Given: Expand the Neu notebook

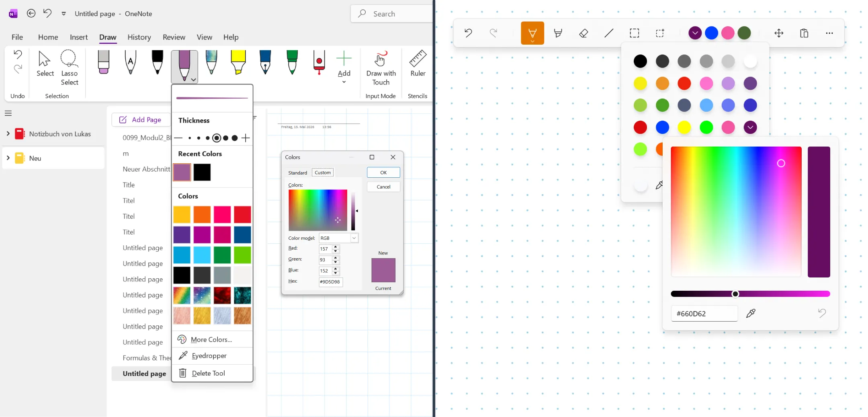Looking at the screenshot, I should point(8,158).
